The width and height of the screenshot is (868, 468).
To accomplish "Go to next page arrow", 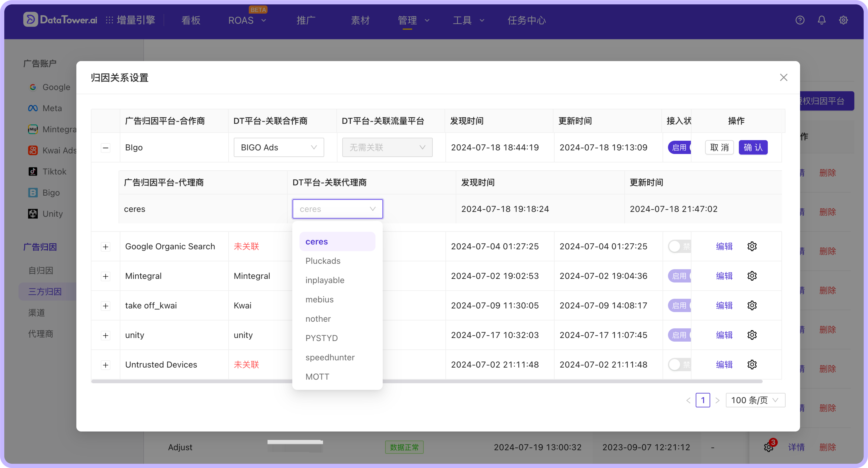I will point(717,400).
